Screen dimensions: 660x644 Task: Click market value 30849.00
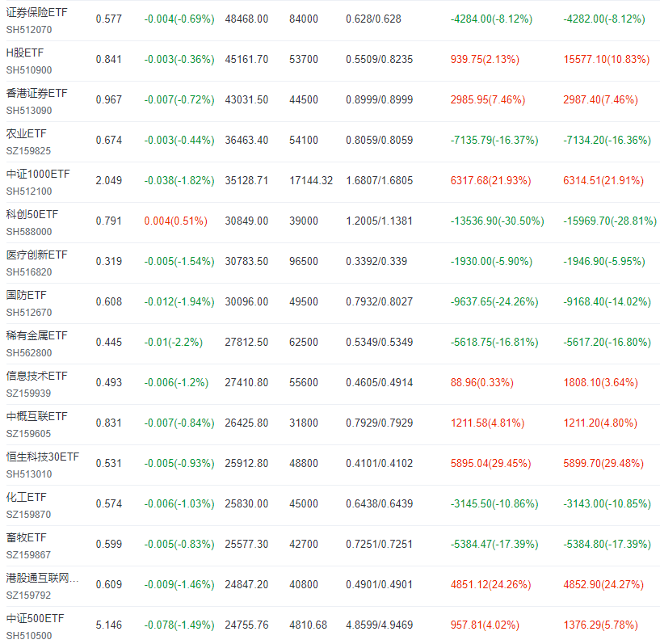246,221
